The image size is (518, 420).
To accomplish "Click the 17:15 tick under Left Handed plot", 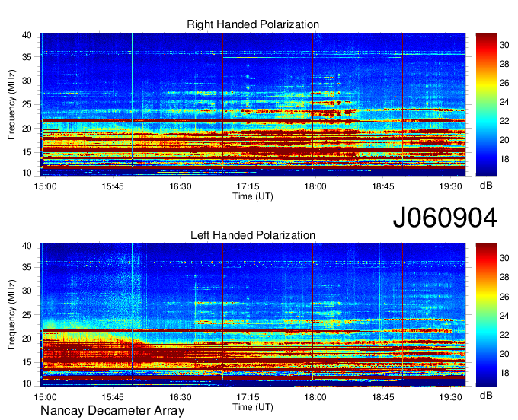I will point(248,397).
